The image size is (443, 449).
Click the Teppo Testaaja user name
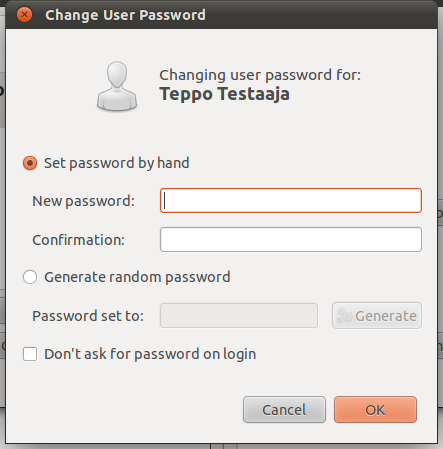pos(224,94)
